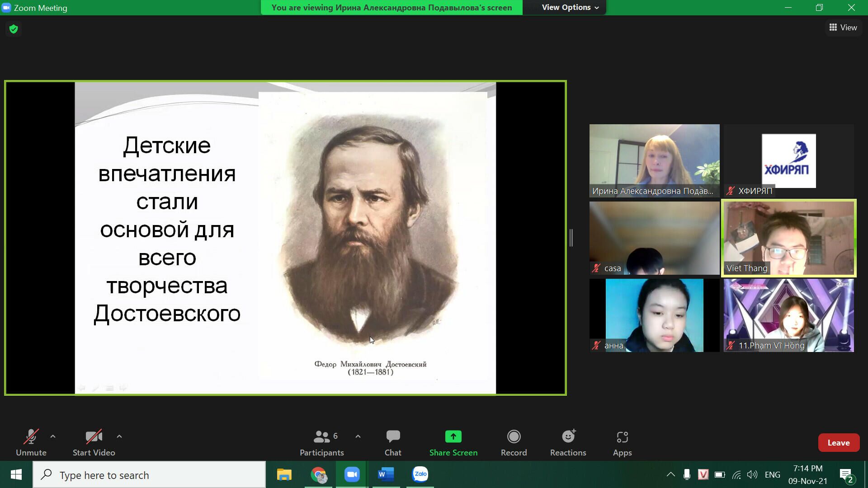Click the caption Федор Михайлович Достоевский
868x488 pixels.
click(x=370, y=364)
